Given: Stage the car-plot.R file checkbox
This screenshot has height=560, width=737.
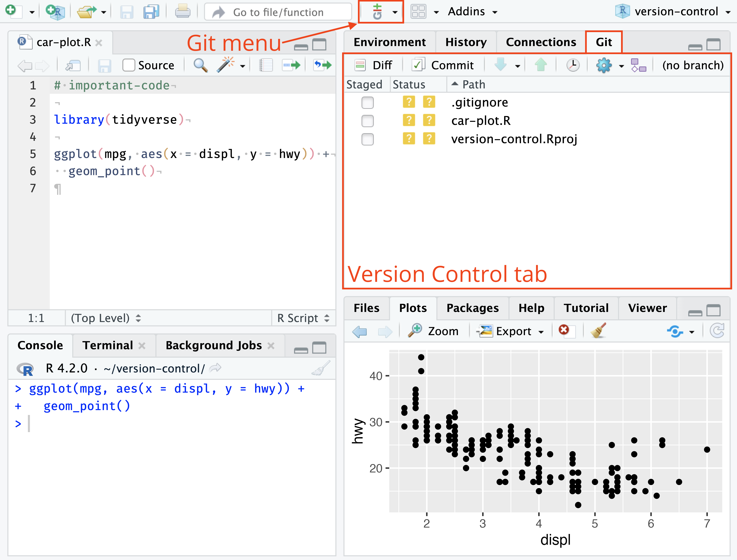Looking at the screenshot, I should 367,121.
